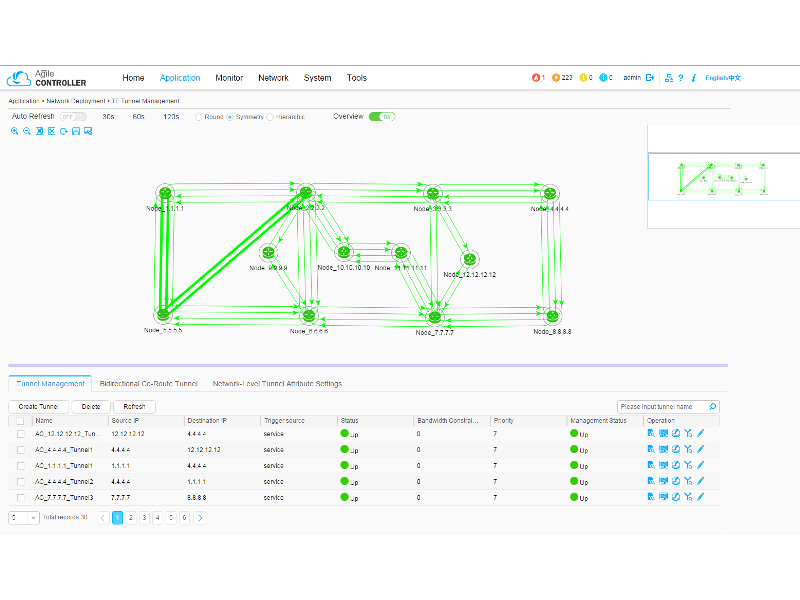Check the box for AC_1.1.1.1_Tunnel1
This screenshot has height=600, width=800.
click(20, 466)
